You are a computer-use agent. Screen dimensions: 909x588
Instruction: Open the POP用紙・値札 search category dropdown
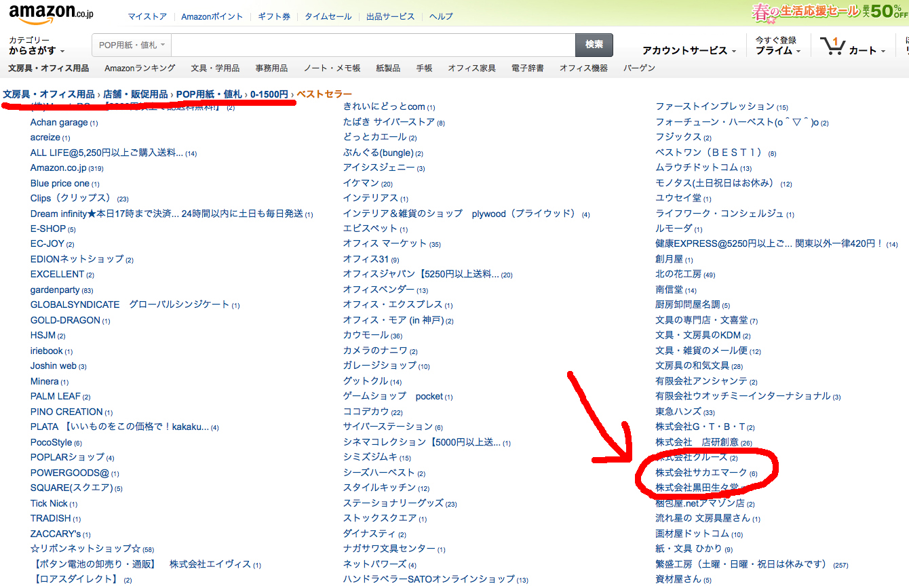tap(132, 45)
